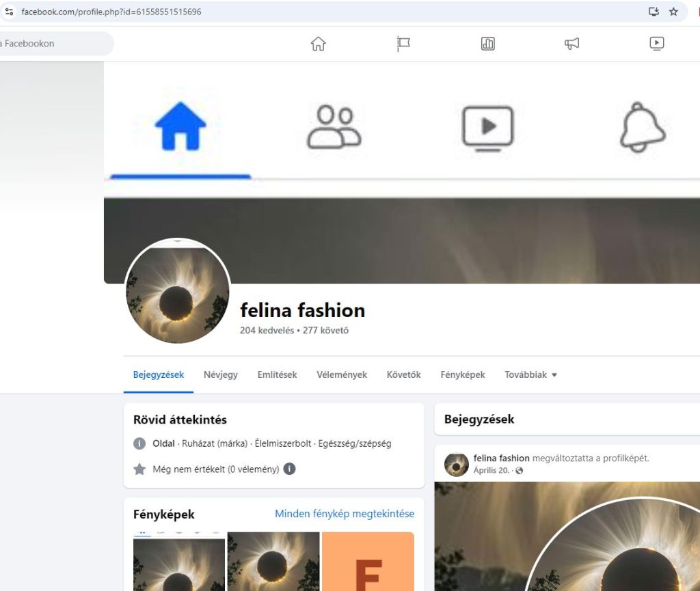The width and height of the screenshot is (700, 591).
Task: Open Facebook home from small house icon
Action: tap(319, 44)
